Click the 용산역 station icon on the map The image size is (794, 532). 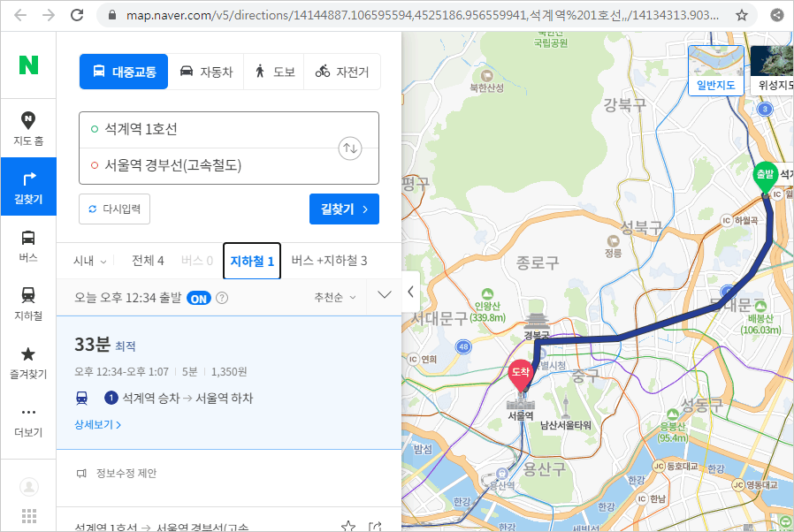coord(502,474)
